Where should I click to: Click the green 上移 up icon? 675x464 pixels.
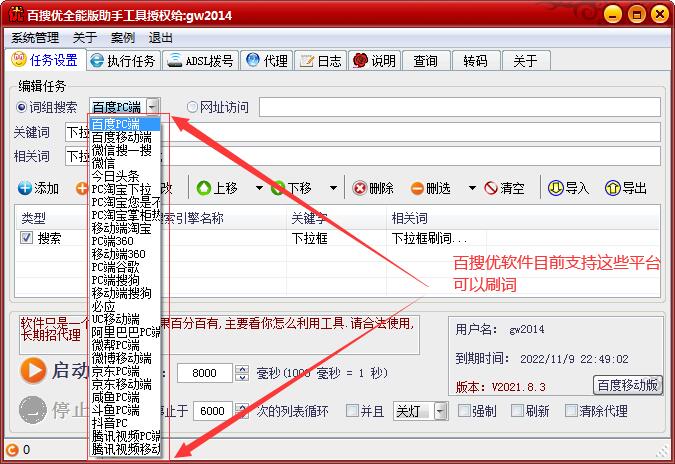click(x=203, y=188)
